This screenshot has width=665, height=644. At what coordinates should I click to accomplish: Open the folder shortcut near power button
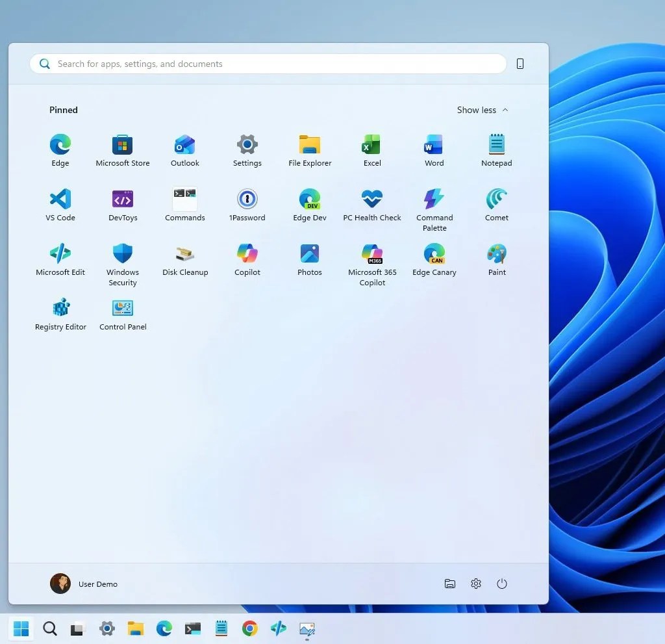(450, 584)
